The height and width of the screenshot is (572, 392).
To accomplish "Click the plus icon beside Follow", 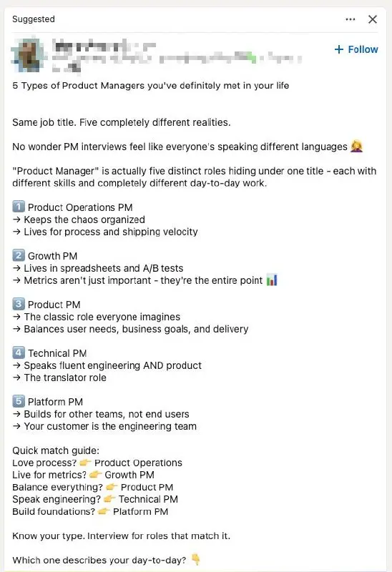I will [x=339, y=49].
